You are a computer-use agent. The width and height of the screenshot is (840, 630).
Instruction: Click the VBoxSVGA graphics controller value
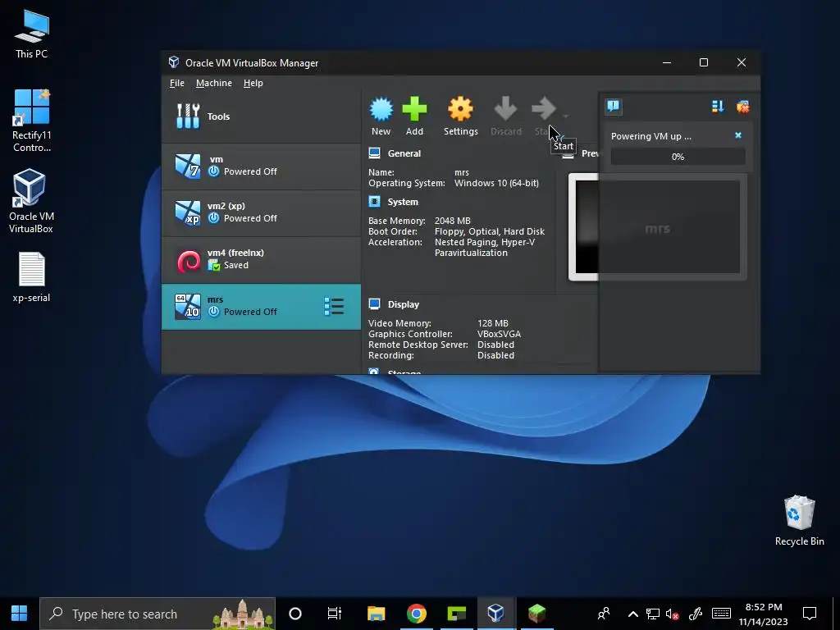click(x=500, y=334)
